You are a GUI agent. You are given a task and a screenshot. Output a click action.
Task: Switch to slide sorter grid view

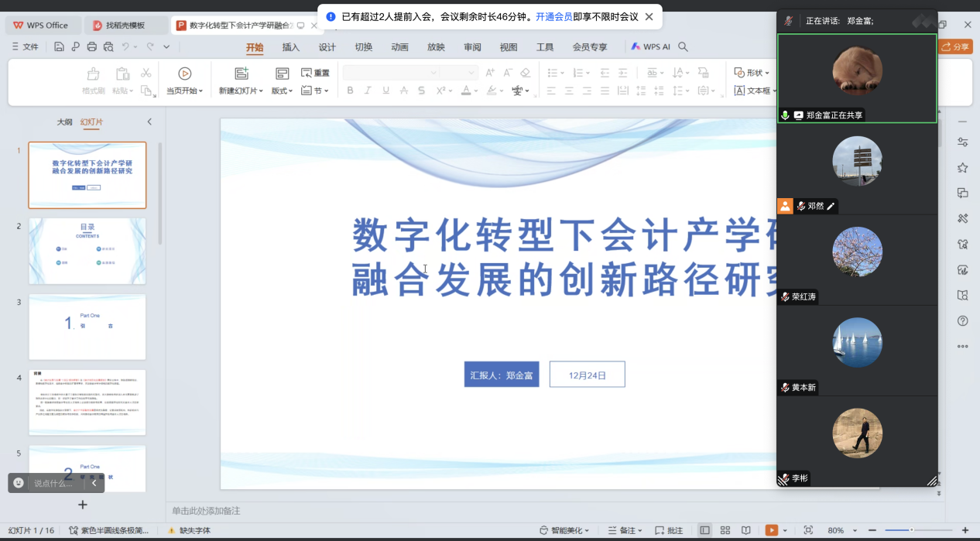click(725, 530)
